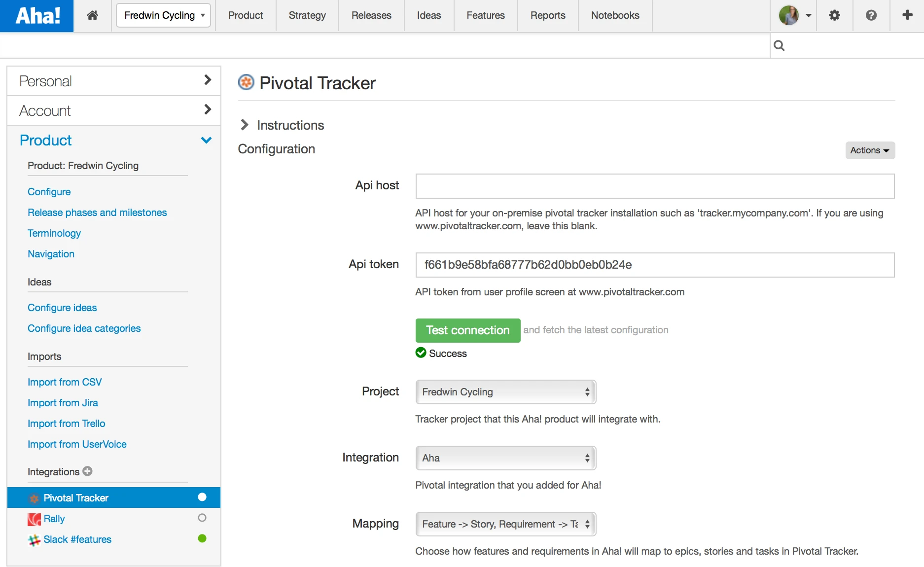
Task: Open the Fredwin Cycling product dropdown
Action: pos(164,15)
